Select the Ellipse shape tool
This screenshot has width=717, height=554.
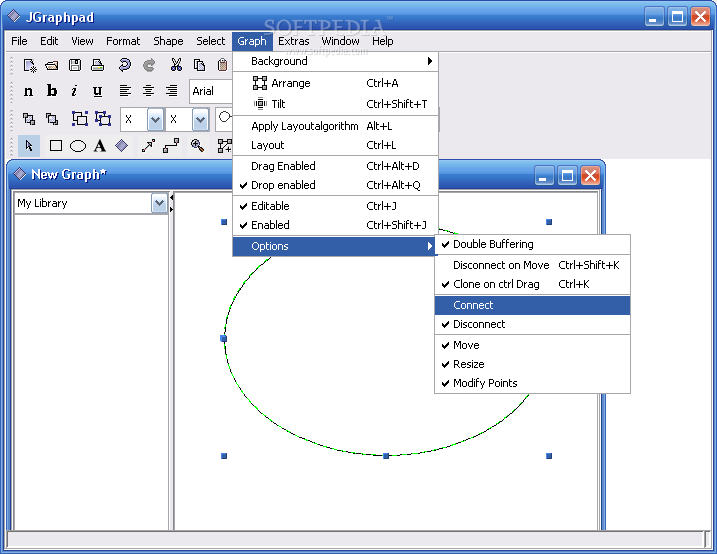(78, 146)
